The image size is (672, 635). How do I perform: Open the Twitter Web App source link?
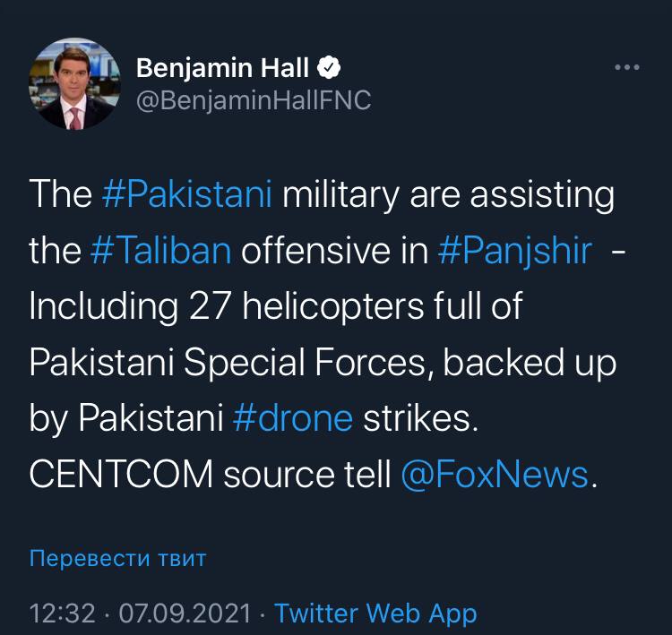coord(375,614)
